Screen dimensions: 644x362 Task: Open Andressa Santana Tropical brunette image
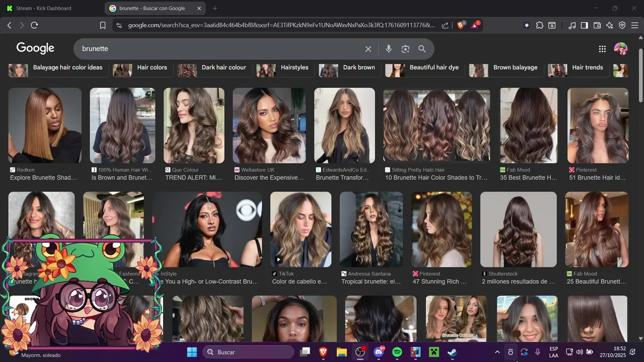click(x=371, y=229)
